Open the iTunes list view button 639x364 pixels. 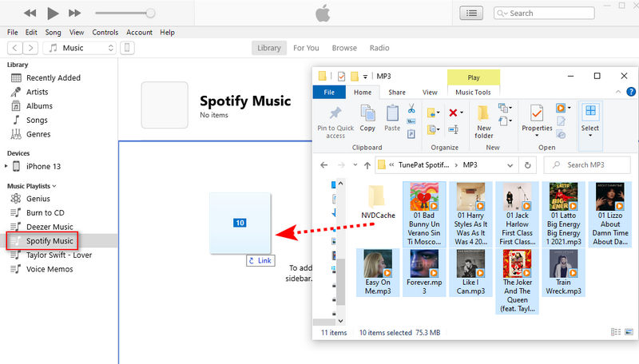click(471, 13)
